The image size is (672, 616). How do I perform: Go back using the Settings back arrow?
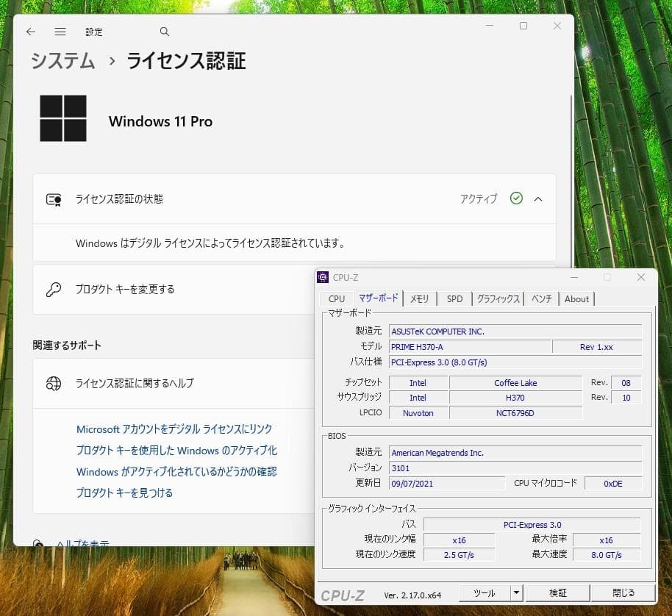pyautogui.click(x=30, y=32)
